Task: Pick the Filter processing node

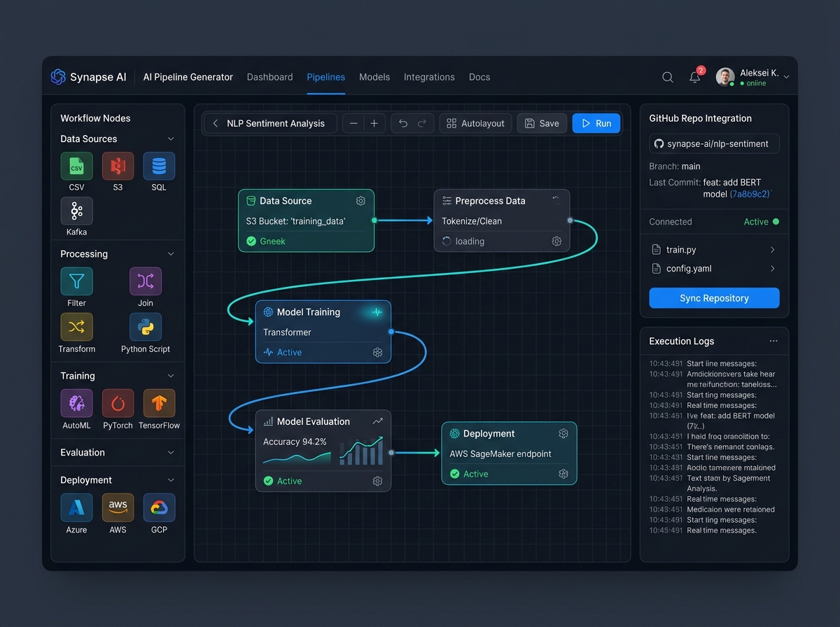Action: click(x=76, y=281)
